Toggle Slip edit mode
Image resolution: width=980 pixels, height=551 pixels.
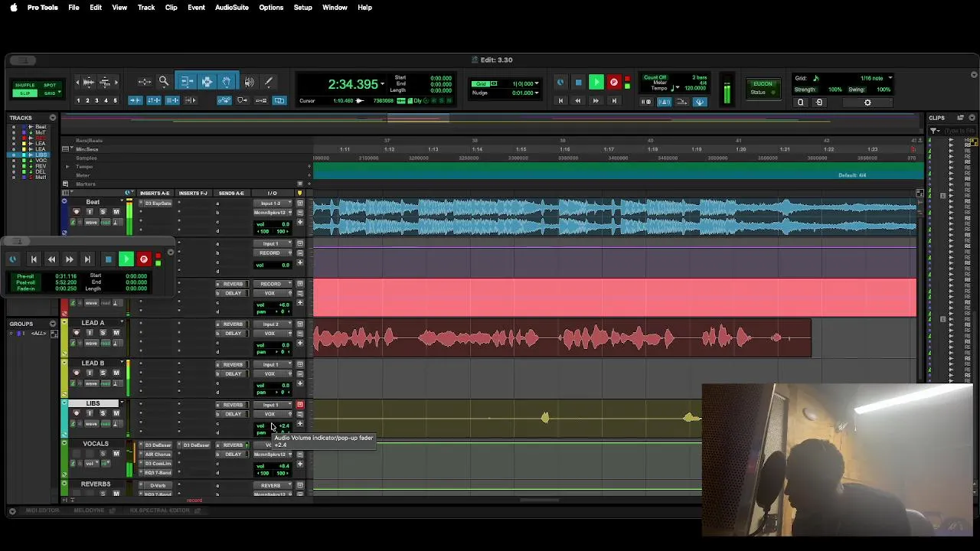(25, 93)
